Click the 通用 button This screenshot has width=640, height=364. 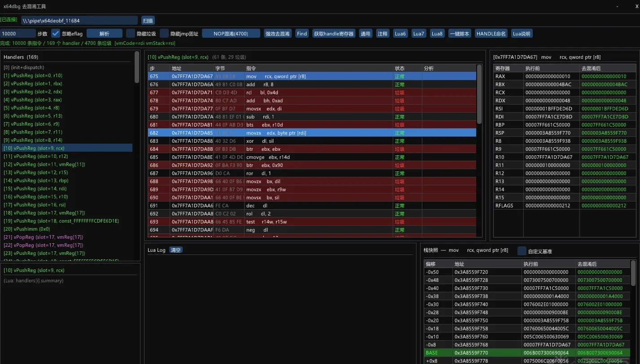tap(366, 34)
